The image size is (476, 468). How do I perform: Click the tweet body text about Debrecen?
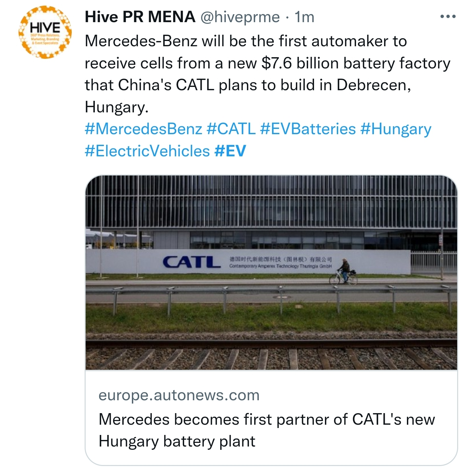pyautogui.click(x=267, y=74)
